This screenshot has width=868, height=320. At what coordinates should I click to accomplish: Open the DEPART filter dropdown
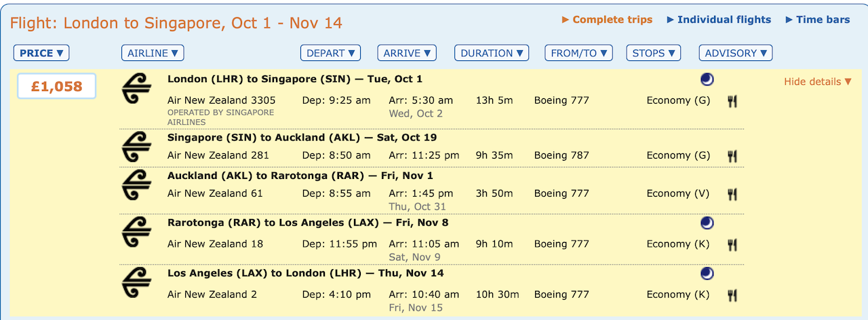pos(330,53)
